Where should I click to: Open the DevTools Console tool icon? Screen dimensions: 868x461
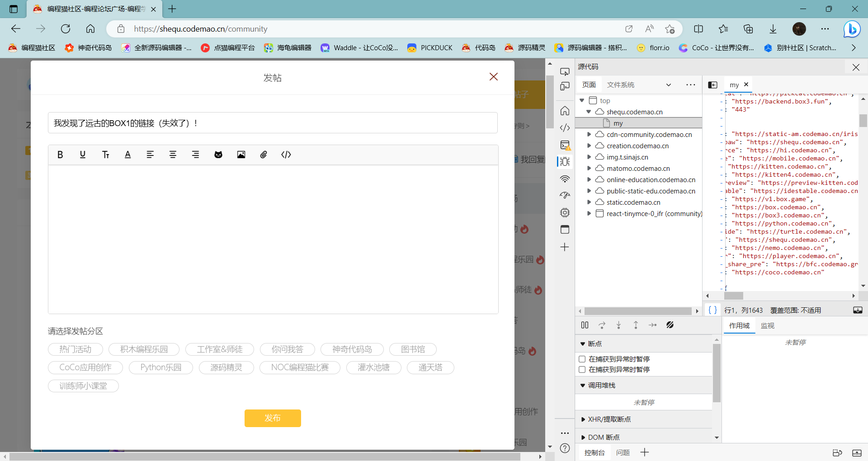(x=565, y=145)
